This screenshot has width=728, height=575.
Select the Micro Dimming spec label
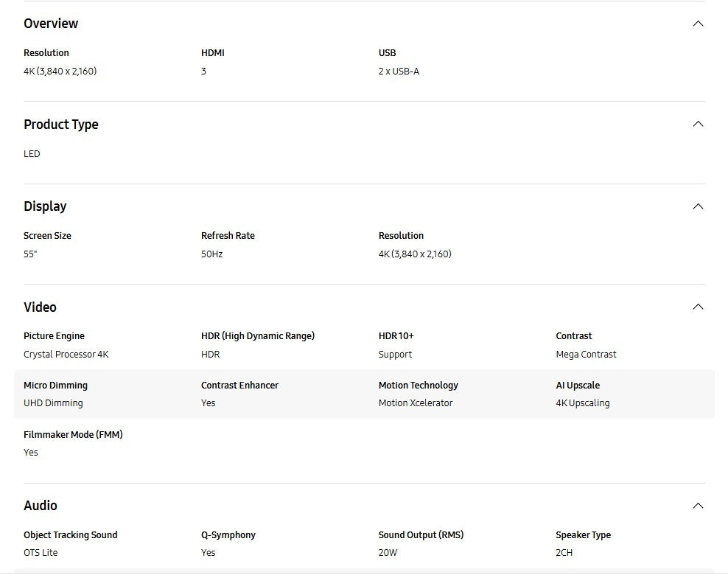55,386
